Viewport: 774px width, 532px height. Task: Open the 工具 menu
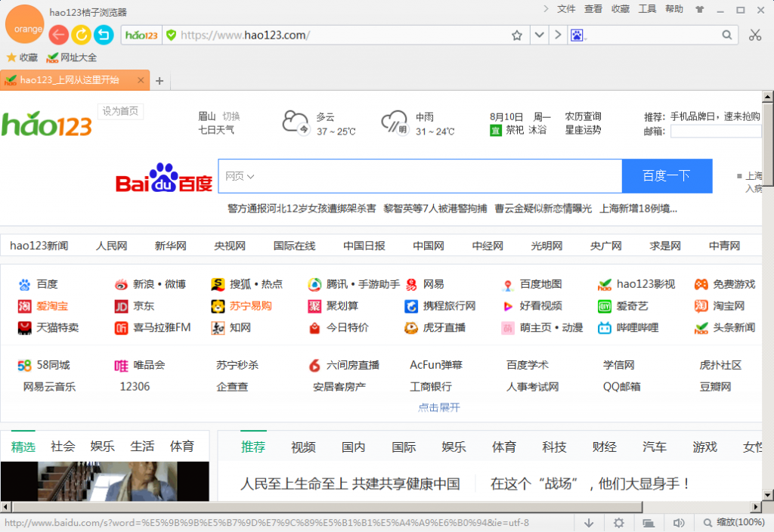[647, 9]
